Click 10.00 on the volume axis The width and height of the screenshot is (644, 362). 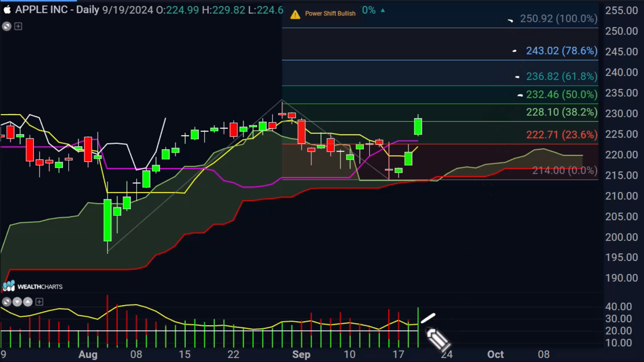point(618,343)
